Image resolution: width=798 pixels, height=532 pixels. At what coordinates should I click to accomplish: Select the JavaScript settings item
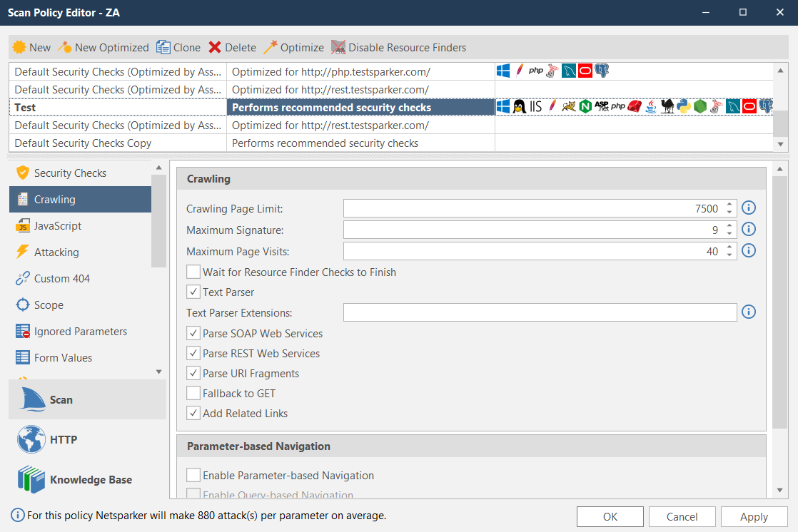click(57, 226)
